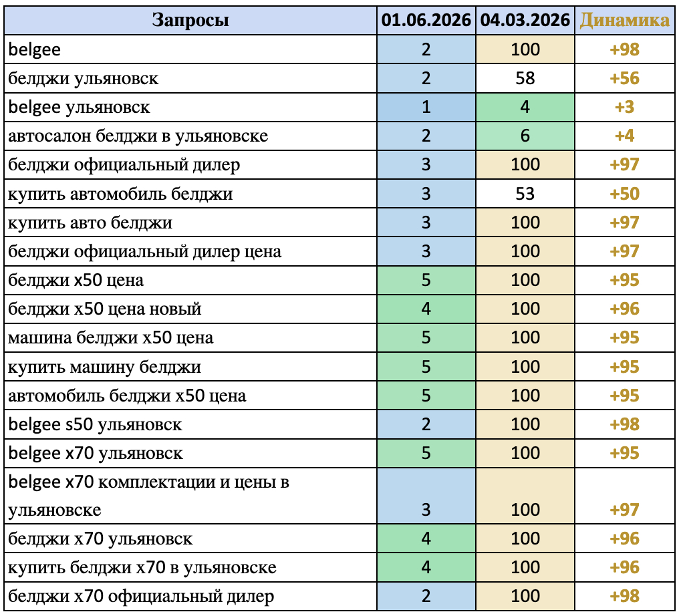
Task: Select value 100 in the 'belgee' row
Action: click(525, 49)
